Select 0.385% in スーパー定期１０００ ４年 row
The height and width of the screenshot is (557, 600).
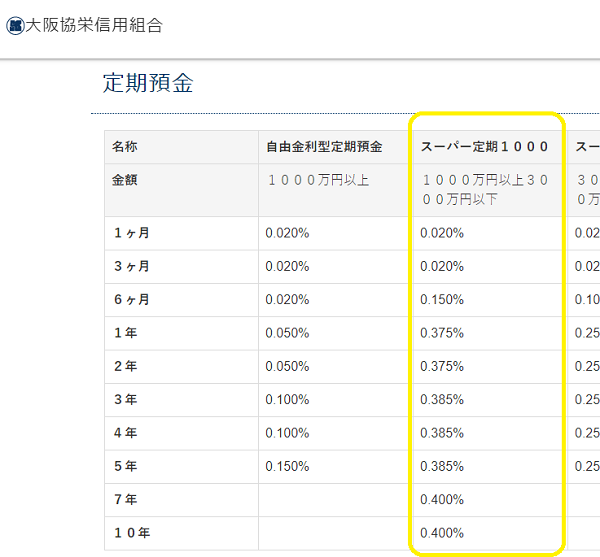tap(442, 433)
